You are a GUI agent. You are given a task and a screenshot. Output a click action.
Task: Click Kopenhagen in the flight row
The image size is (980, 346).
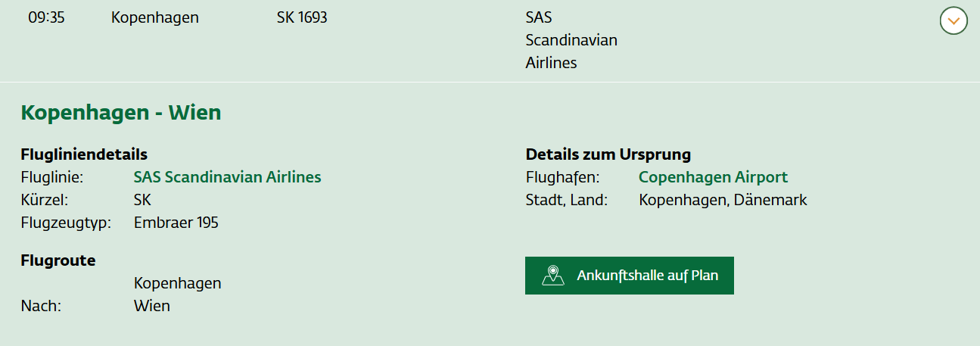[154, 17]
